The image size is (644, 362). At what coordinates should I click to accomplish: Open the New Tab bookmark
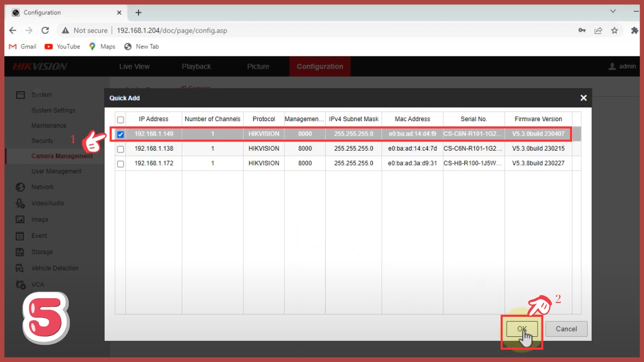tap(142, 47)
